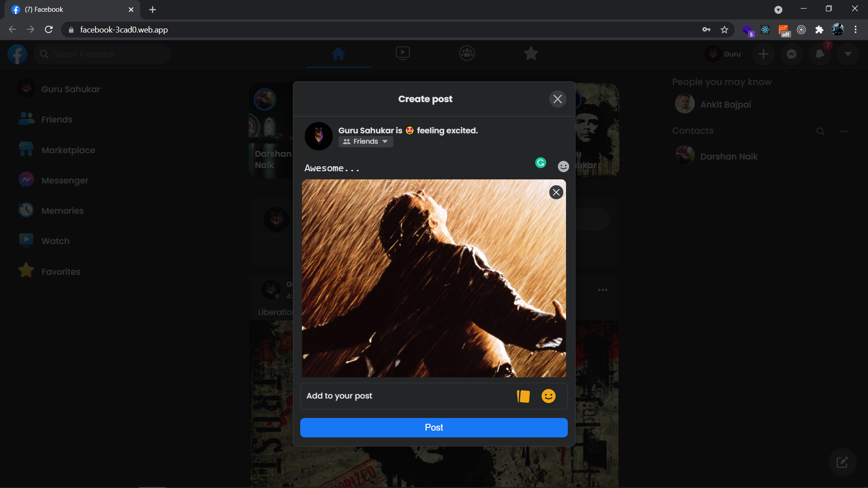The image size is (868, 488).
Task: Click Guru Sahukar avatar in dialog
Action: (x=318, y=136)
